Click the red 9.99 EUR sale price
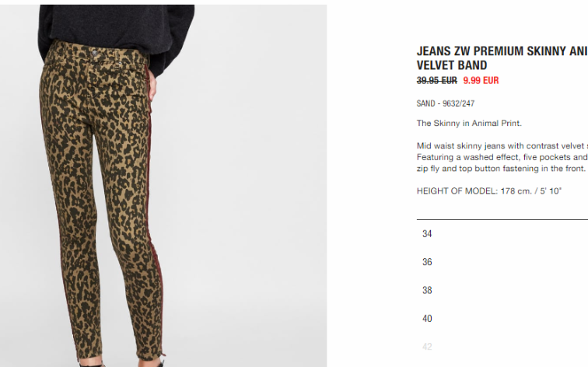Image resolution: width=588 pixels, height=367 pixels. 481,81
